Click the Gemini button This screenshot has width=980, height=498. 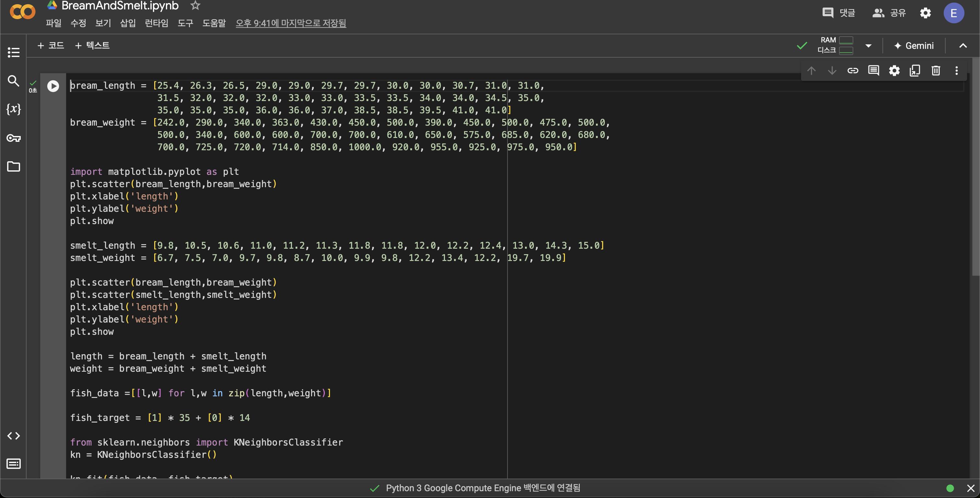tap(914, 46)
